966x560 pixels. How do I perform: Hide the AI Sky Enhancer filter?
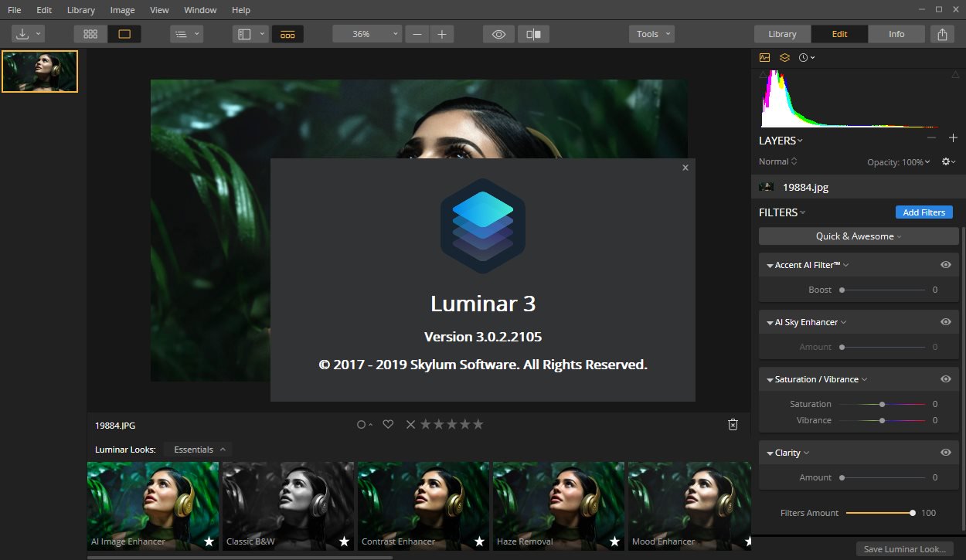945,321
